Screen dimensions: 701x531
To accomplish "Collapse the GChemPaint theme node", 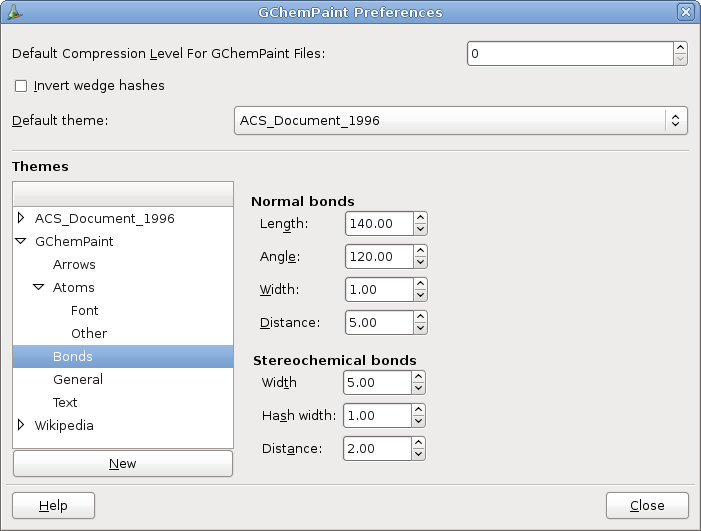I will click(21, 241).
